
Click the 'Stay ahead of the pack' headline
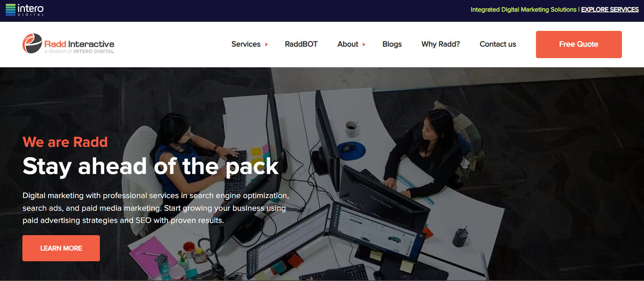click(151, 167)
